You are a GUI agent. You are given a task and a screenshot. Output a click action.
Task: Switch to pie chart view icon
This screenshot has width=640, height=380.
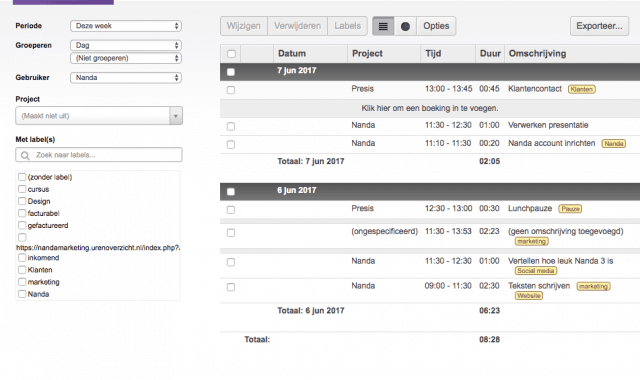[405, 26]
